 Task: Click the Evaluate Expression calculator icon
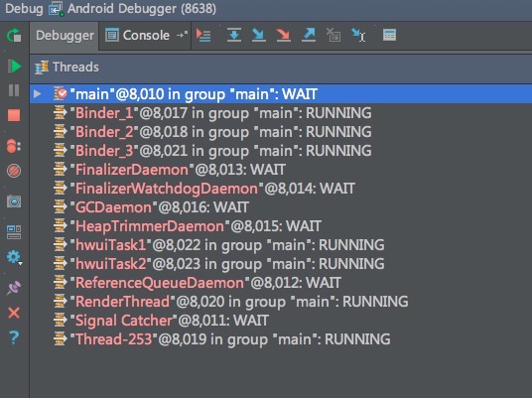coord(389,35)
